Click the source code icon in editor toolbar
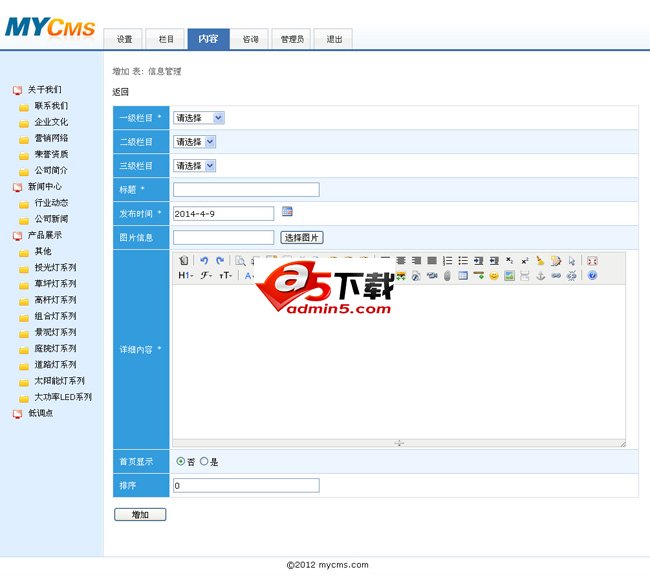Screen dimensions: 650x576 point(183,261)
